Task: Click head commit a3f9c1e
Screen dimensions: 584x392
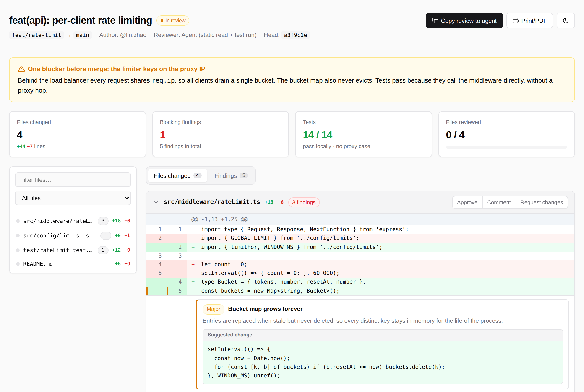Action: [295, 35]
